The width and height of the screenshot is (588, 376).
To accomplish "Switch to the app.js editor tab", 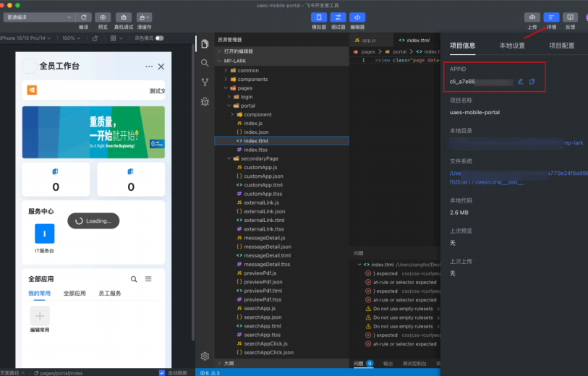I will pyautogui.click(x=368, y=40).
